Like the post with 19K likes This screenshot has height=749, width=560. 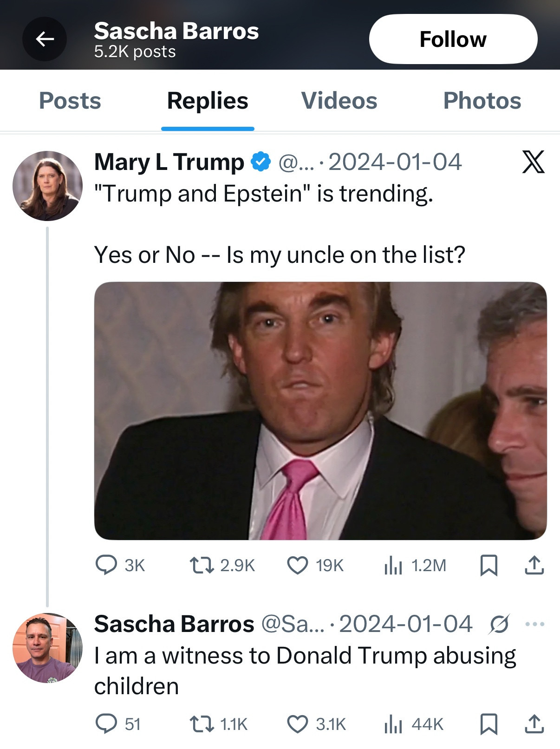click(x=297, y=565)
